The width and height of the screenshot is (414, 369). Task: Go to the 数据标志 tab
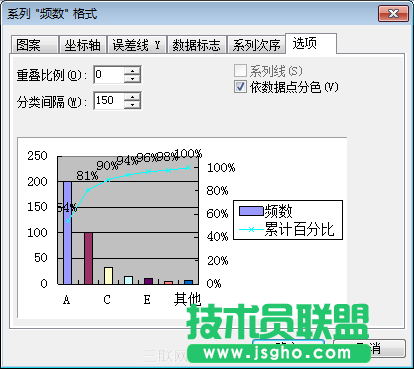click(196, 45)
